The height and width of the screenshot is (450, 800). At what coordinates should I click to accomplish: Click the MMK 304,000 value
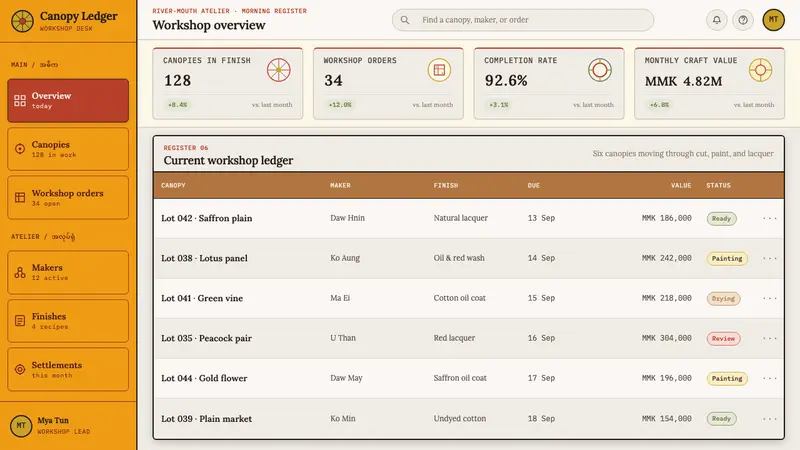point(667,338)
